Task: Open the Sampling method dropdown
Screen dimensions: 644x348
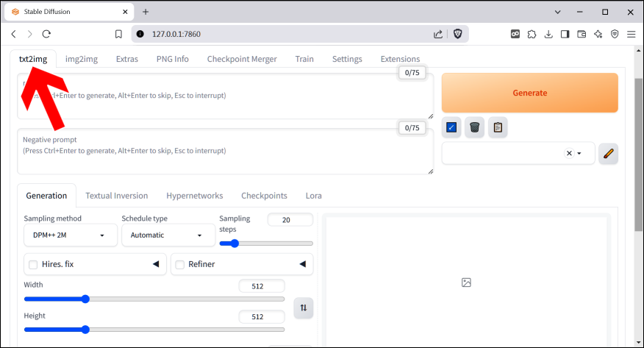Action: (71, 235)
